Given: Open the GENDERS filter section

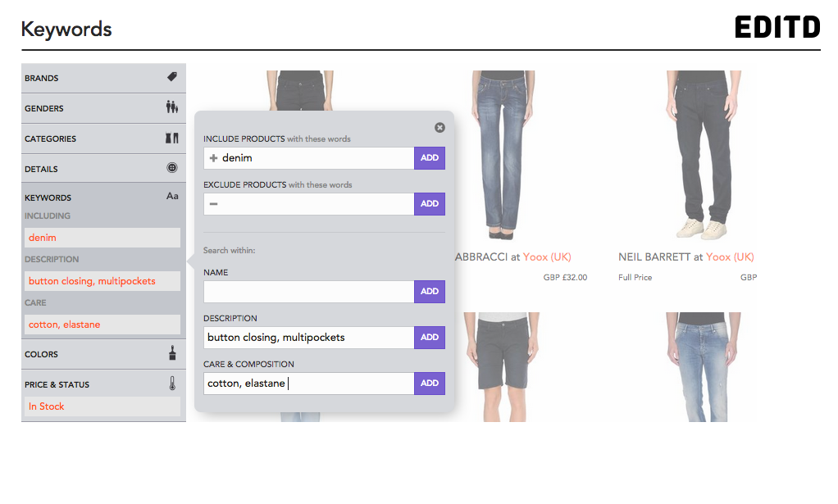Looking at the screenshot, I should pos(103,108).
